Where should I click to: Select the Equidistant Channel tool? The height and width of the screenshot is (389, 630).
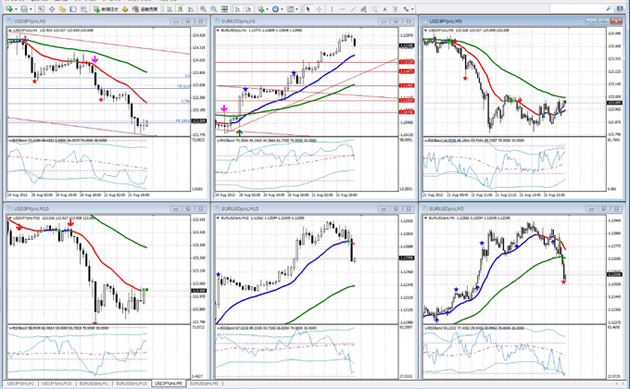coord(363,9)
